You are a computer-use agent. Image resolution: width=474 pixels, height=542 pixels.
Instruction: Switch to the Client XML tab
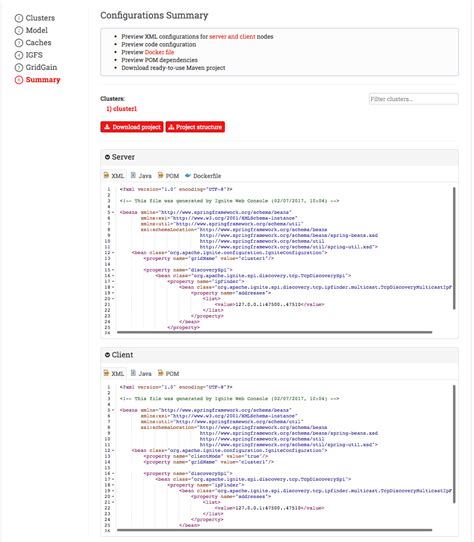[x=114, y=373]
